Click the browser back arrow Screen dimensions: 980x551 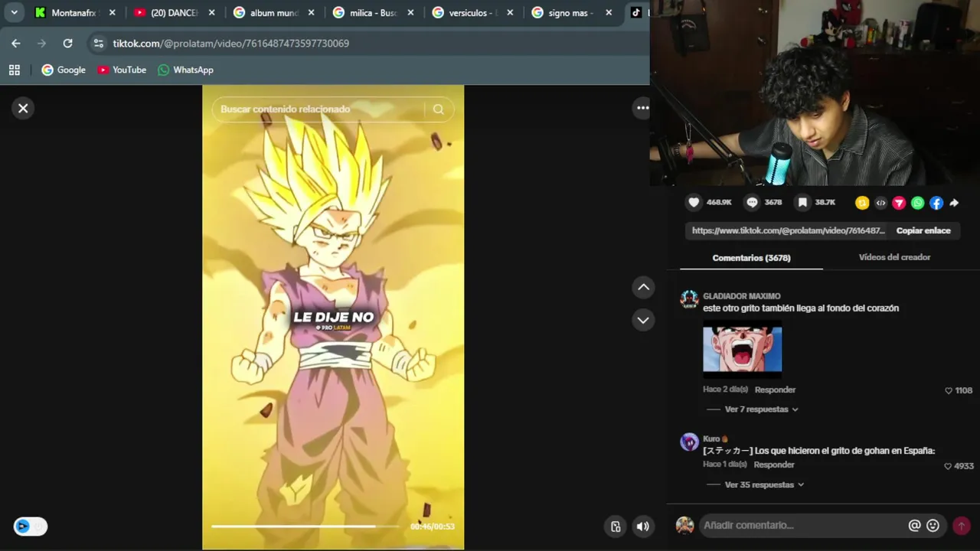coord(15,44)
